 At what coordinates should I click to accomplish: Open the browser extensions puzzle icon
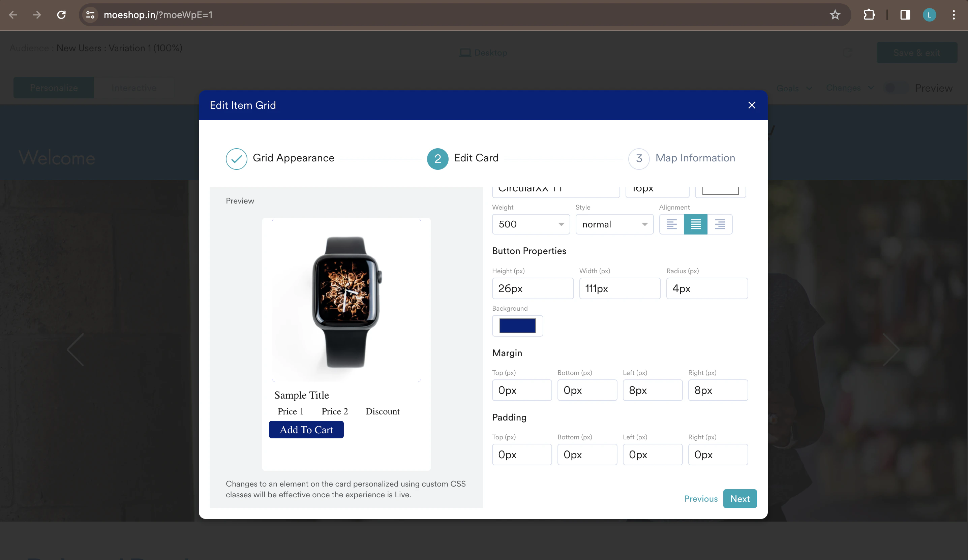869,15
